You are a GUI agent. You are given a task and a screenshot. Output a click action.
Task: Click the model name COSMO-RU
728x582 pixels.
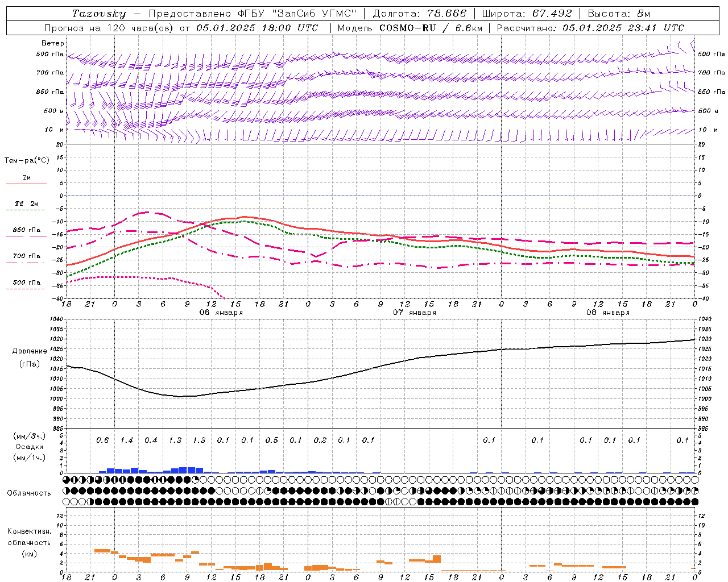(x=407, y=28)
